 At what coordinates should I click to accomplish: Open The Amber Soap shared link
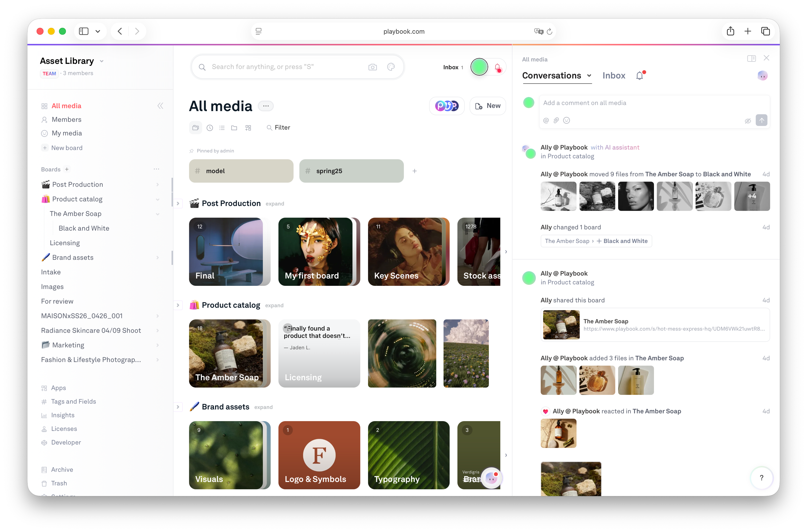point(655,325)
